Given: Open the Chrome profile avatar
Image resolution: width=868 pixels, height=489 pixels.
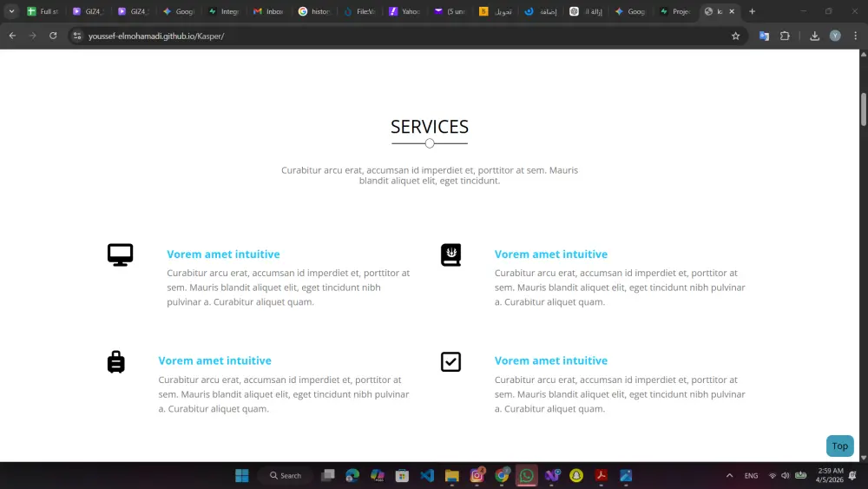Looking at the screenshot, I should pyautogui.click(x=835, y=36).
